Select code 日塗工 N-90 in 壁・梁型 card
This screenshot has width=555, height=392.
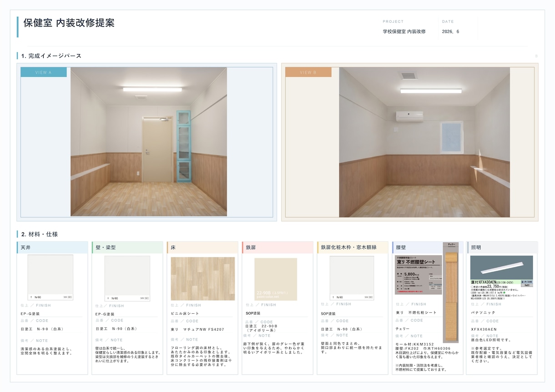click(x=117, y=329)
